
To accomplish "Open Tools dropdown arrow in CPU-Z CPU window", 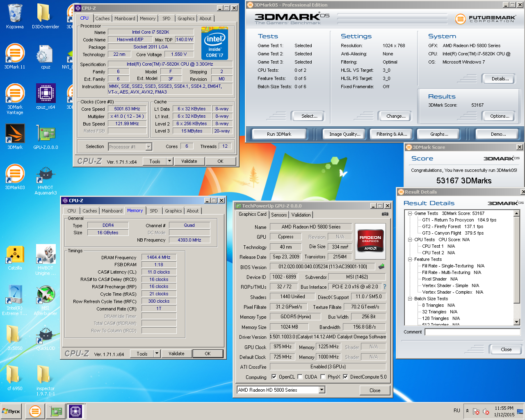I will coord(169,161).
